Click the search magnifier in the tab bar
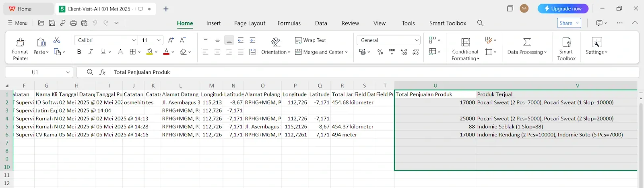This screenshot has height=188, width=644. (480, 23)
